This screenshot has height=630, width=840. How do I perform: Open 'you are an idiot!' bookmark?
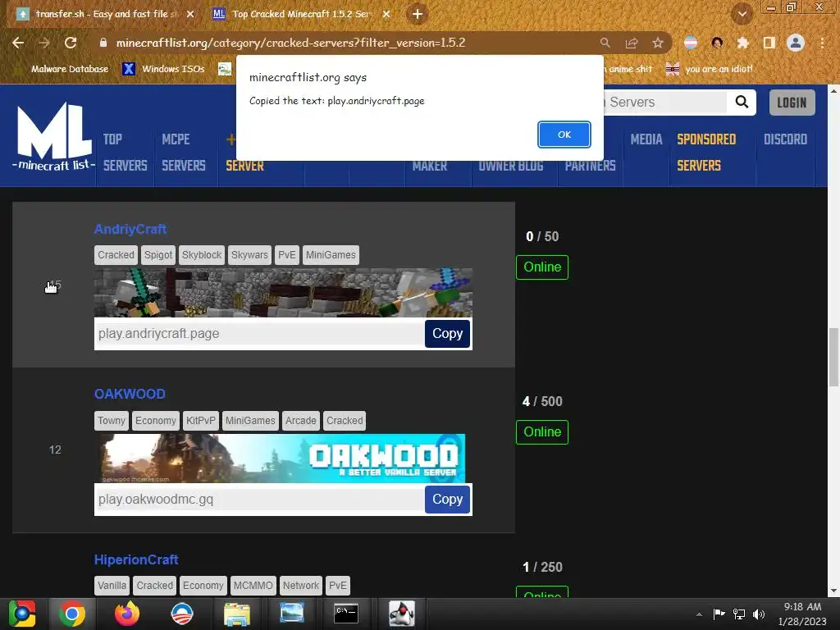[710, 69]
